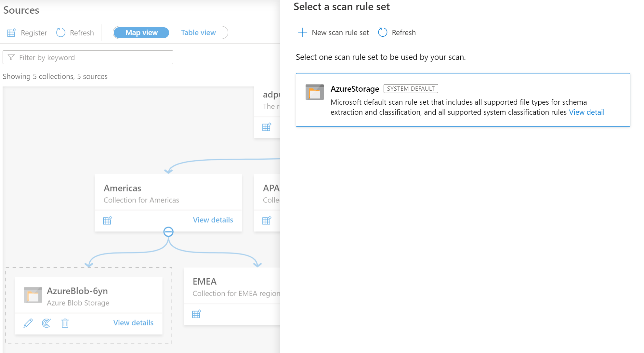Click the AzureBlob-6yn edit pencil icon

[x=28, y=323]
